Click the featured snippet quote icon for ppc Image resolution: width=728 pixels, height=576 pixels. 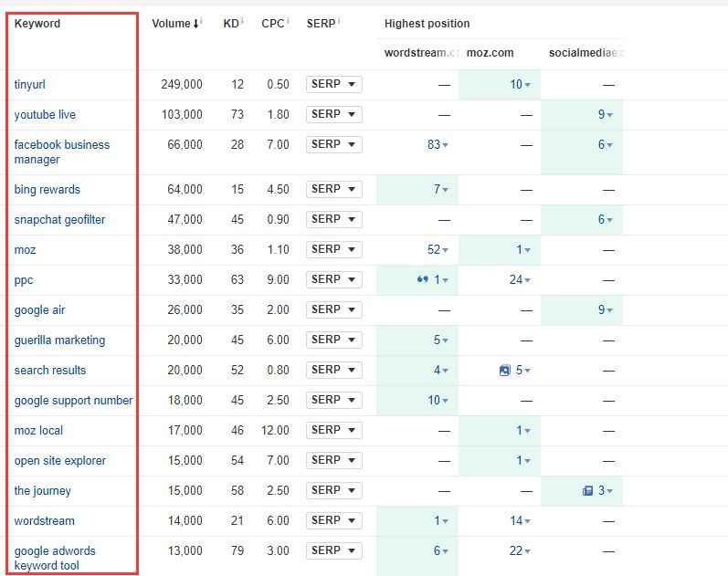tap(423, 279)
